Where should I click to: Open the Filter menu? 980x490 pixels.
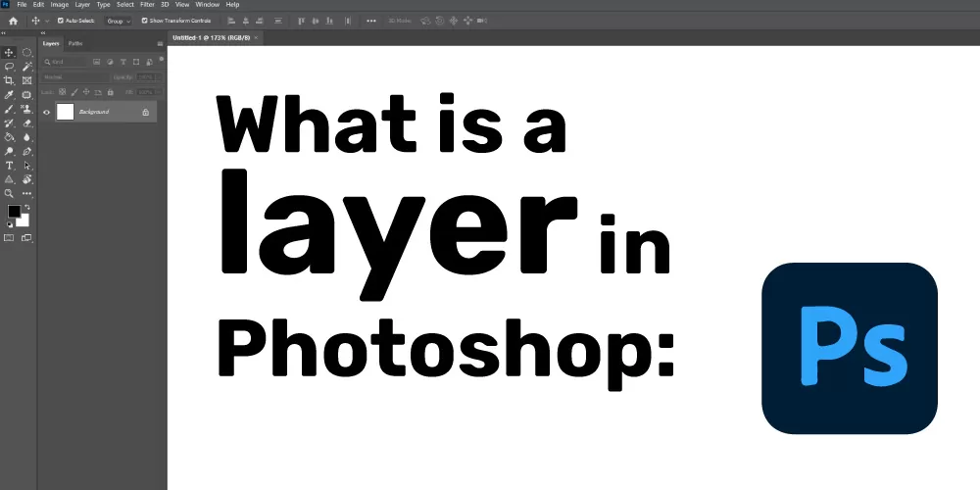click(x=148, y=4)
